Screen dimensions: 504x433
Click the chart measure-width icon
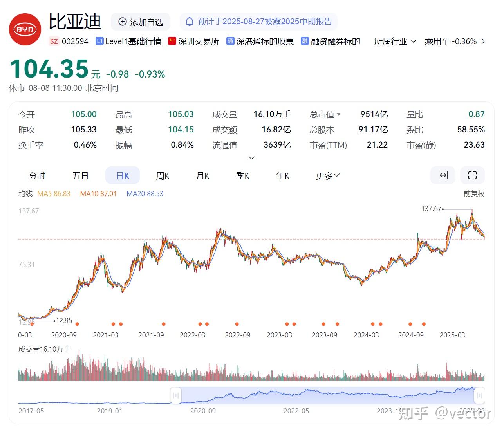point(443,175)
